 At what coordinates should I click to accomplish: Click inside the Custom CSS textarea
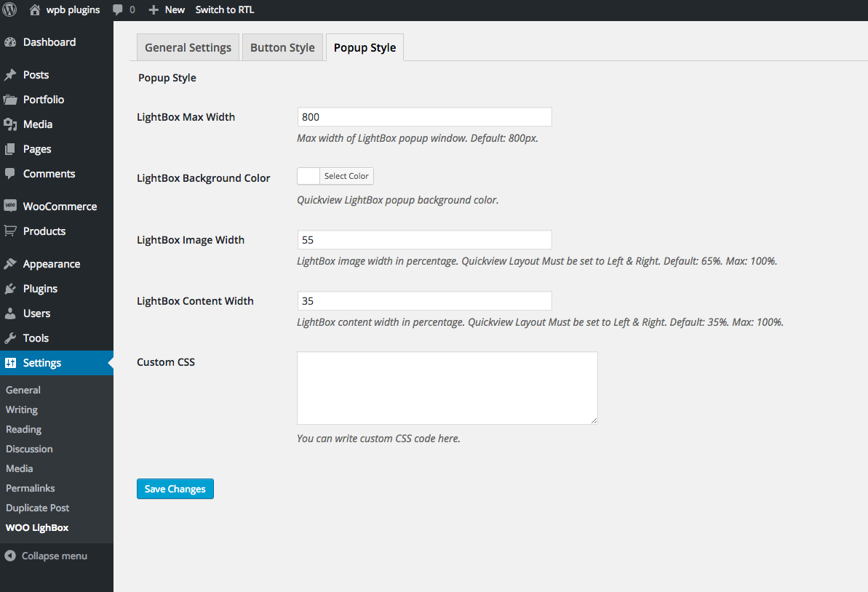447,388
